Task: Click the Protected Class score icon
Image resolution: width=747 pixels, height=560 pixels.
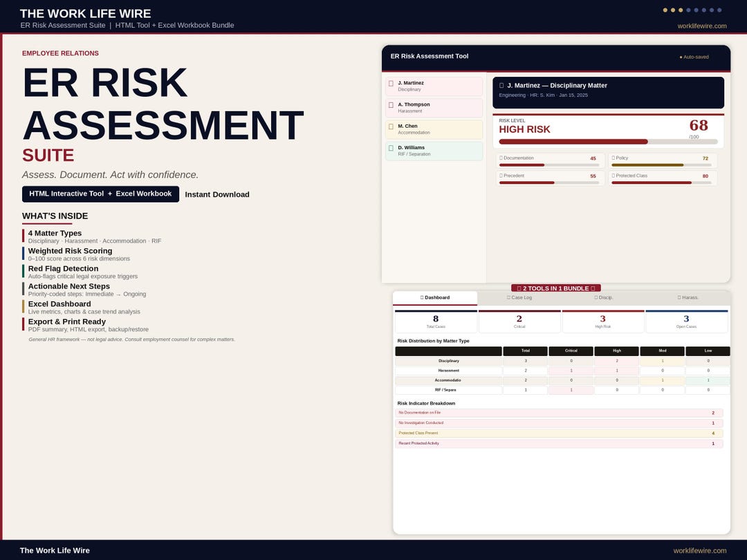Action: pos(613,176)
